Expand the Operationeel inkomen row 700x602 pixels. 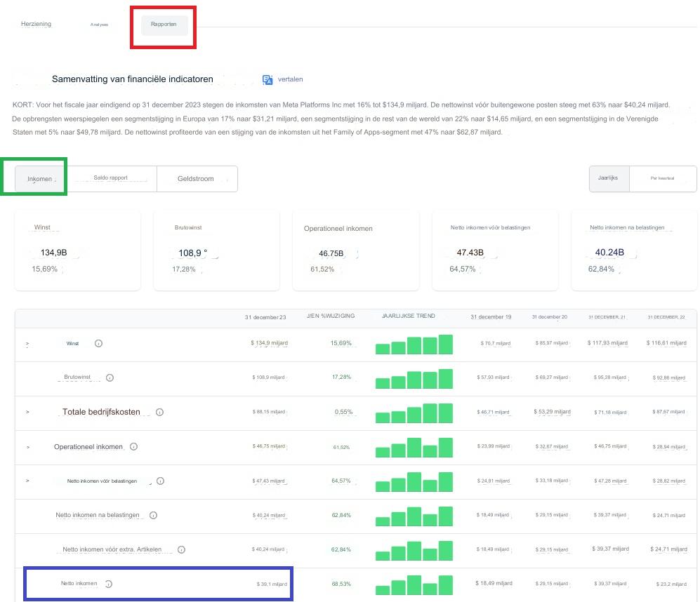click(x=27, y=447)
